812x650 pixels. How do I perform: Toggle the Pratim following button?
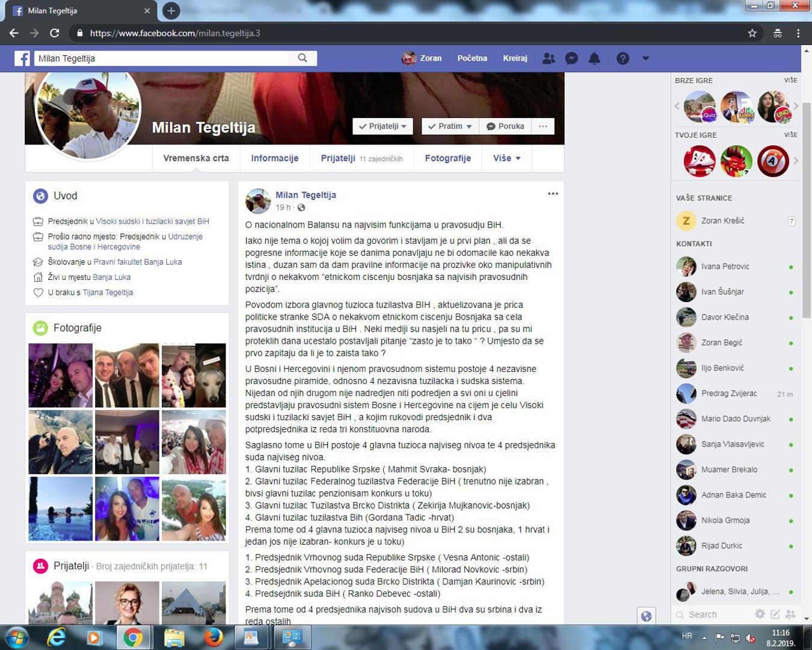(450, 126)
